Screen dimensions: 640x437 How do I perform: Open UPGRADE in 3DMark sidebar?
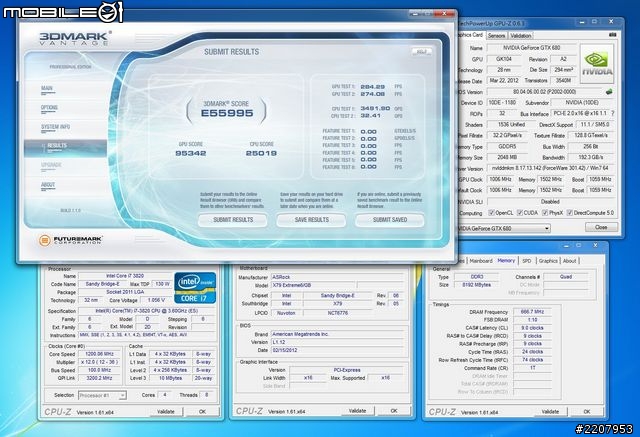pos(51,165)
